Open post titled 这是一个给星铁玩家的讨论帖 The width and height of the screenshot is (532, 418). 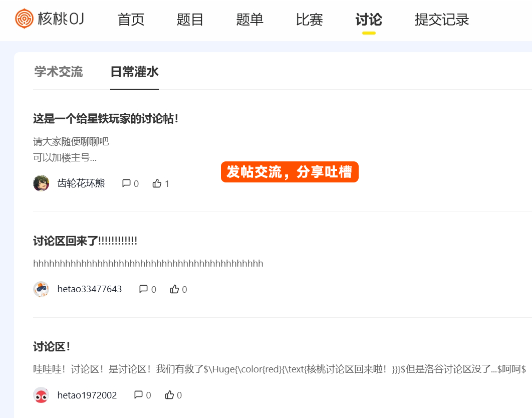[x=106, y=119]
